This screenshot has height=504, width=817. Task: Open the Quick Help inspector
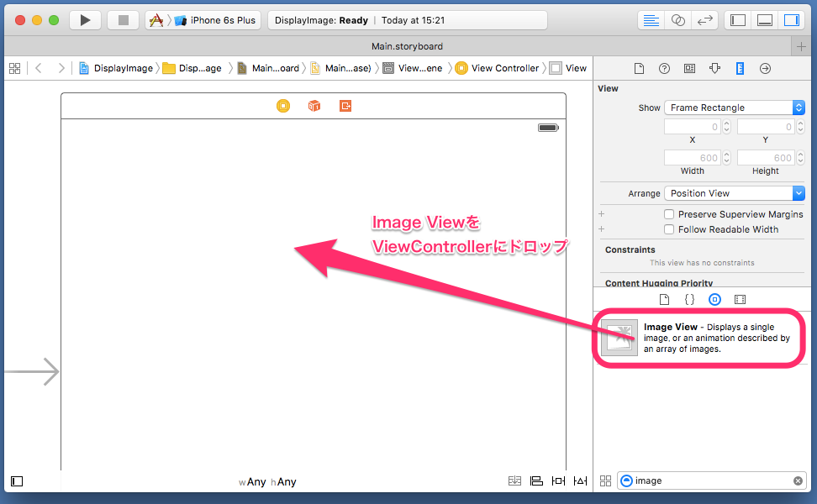664,68
